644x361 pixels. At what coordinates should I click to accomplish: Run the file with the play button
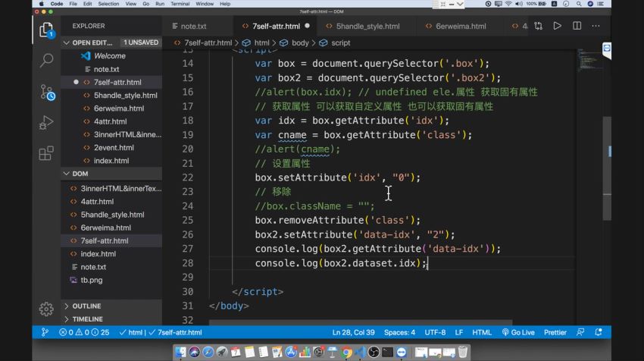[558, 26]
